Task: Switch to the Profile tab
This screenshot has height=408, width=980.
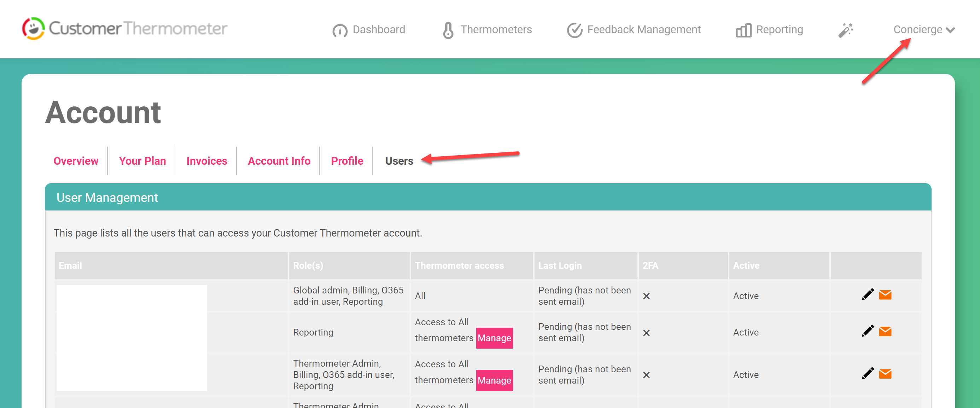Action: [x=347, y=161]
